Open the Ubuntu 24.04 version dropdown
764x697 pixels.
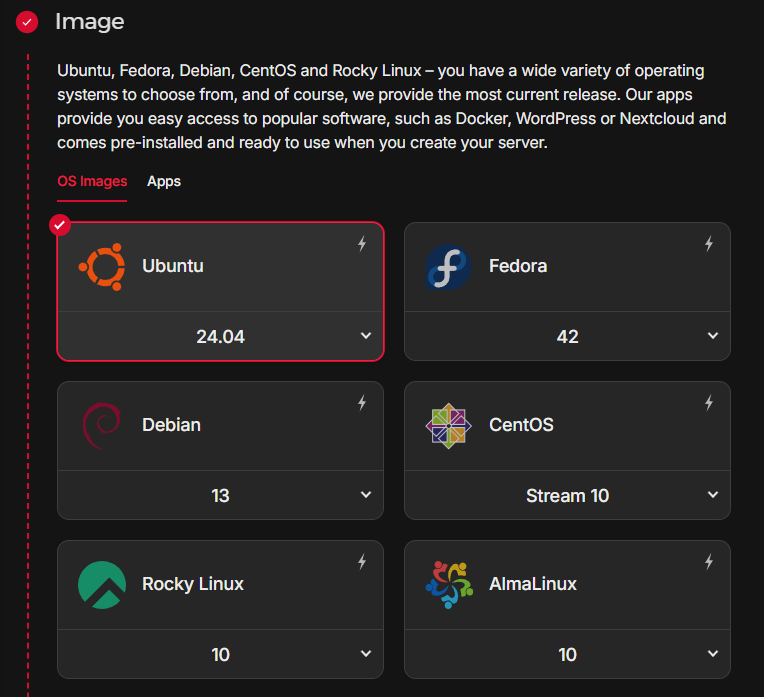[220, 337]
